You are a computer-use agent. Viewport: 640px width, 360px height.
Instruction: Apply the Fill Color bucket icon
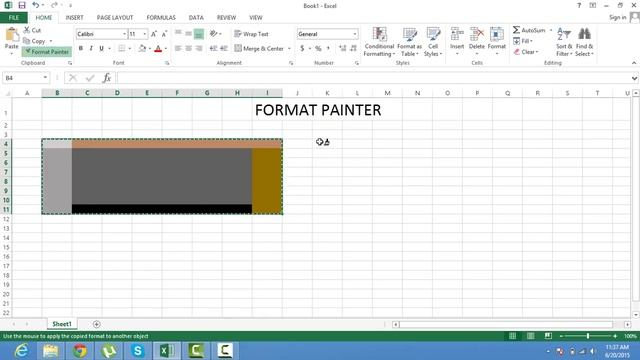click(142, 49)
